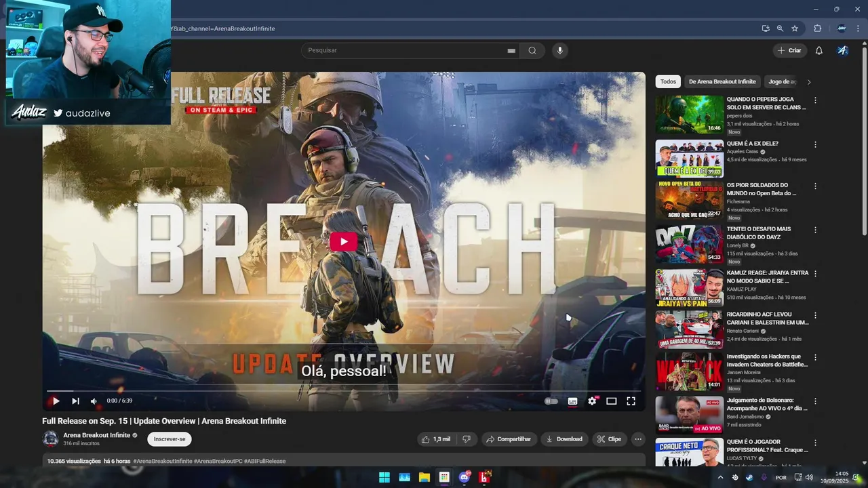The image size is (868, 488).
Task: Open options for RICARDINHO ACF video
Action: click(815, 315)
